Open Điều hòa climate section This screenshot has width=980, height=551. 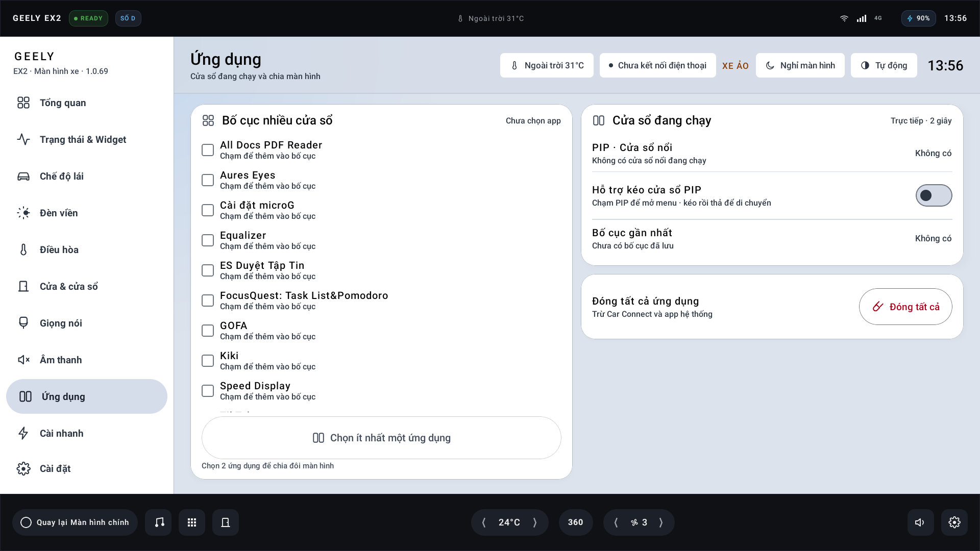(87, 249)
